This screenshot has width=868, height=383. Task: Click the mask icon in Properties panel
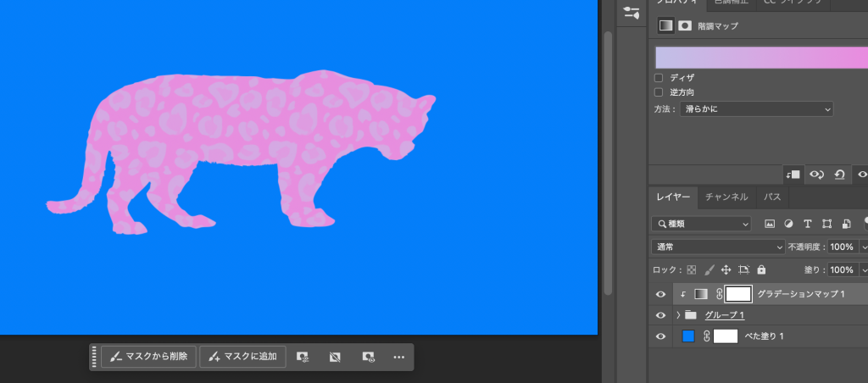click(x=685, y=25)
